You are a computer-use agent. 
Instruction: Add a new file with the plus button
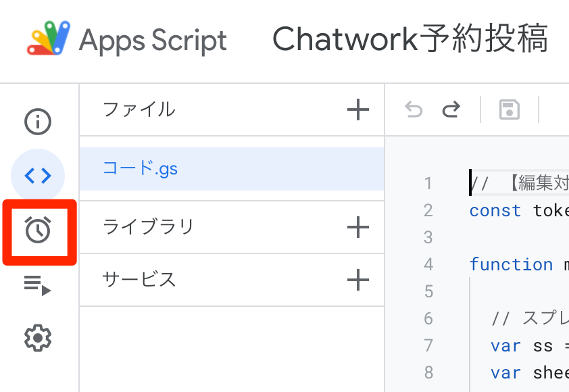coord(357,109)
